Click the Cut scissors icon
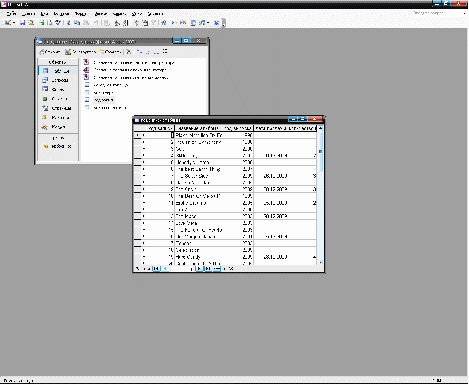The height and width of the screenshot is (385, 469). (69, 23)
